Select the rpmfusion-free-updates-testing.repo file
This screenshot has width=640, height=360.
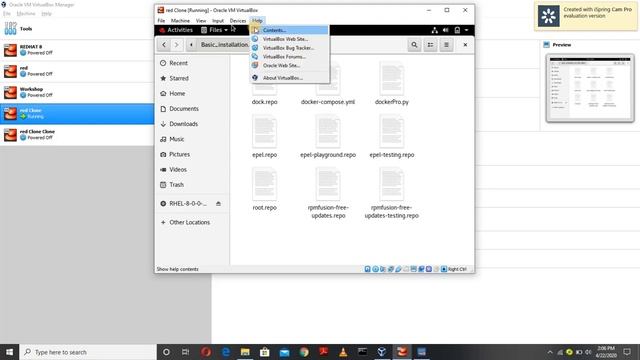(x=391, y=193)
